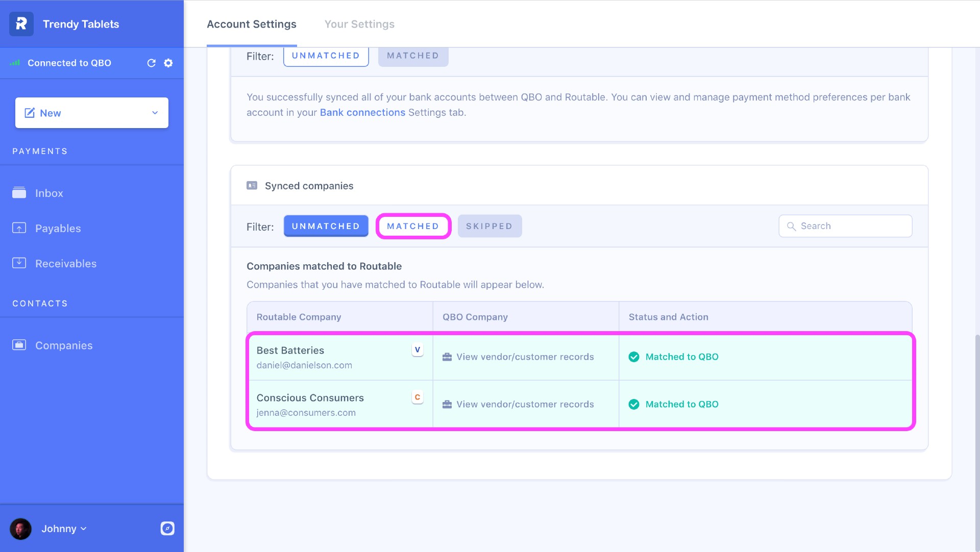This screenshot has width=980, height=552.
Task: Go to Receivables in sidebar
Action: pyautogui.click(x=65, y=264)
